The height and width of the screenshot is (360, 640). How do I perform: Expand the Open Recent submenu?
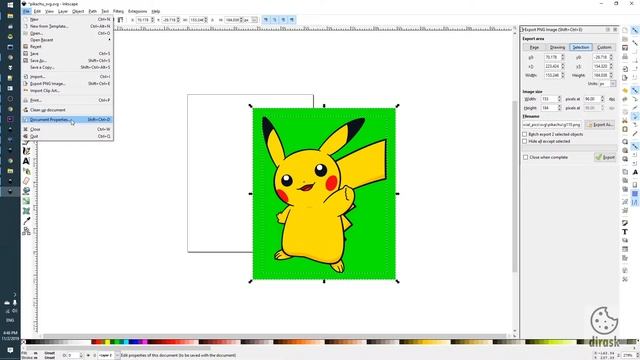67,40
